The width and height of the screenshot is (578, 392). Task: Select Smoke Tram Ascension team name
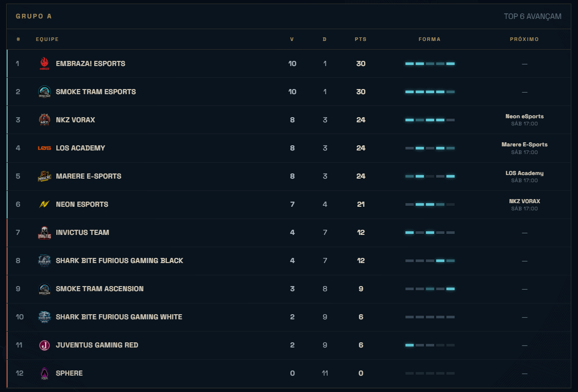[x=99, y=289]
